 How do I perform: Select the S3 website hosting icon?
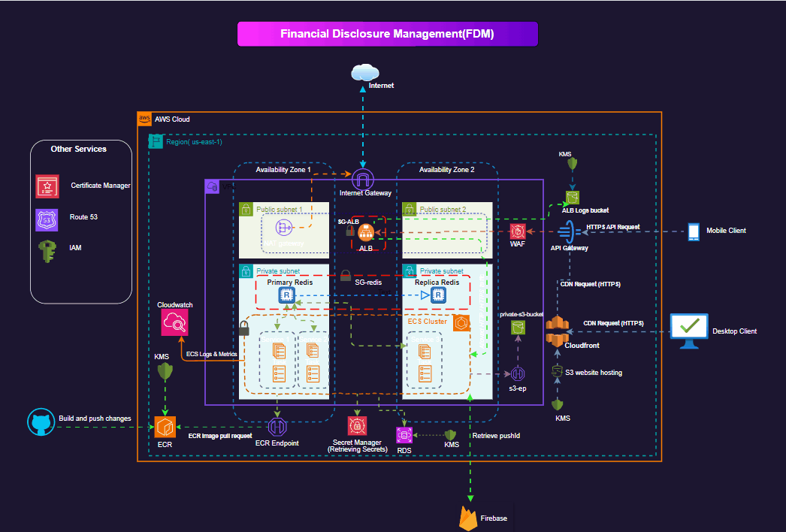[x=557, y=371]
